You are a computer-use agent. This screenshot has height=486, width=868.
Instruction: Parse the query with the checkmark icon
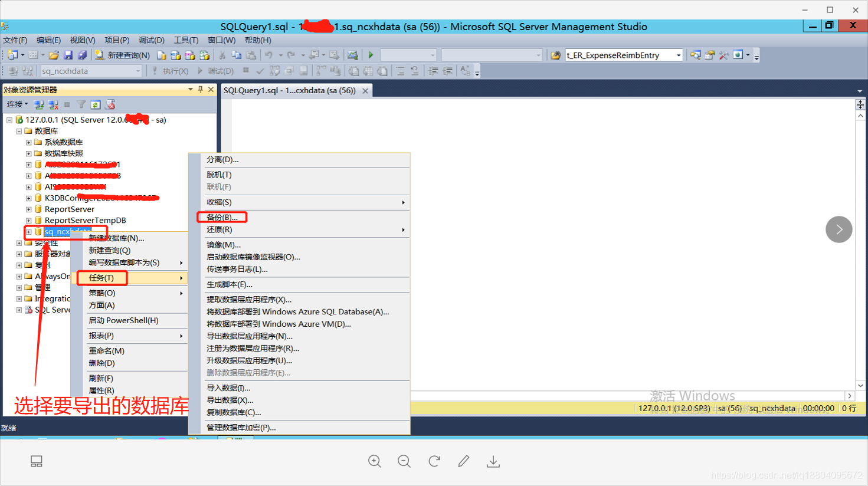pos(260,70)
